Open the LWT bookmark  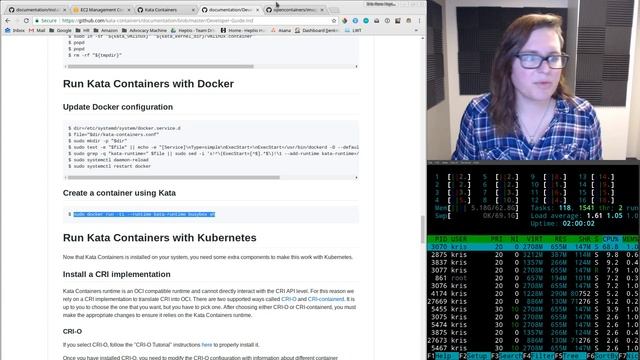(353, 30)
